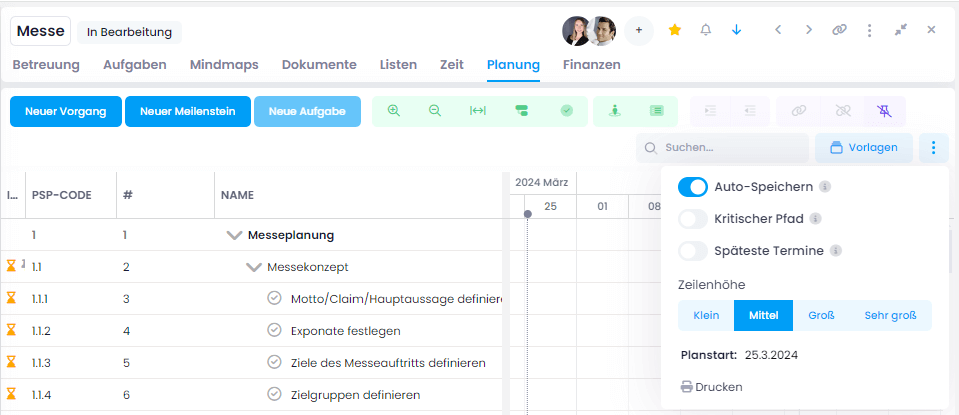Open the Listen tab
The height and width of the screenshot is (415, 959).
pyautogui.click(x=398, y=64)
